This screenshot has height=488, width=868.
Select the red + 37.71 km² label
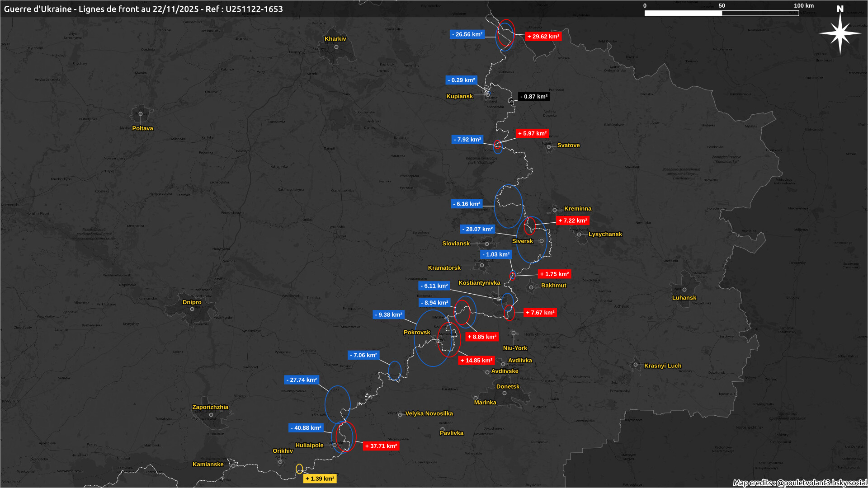[381, 446]
